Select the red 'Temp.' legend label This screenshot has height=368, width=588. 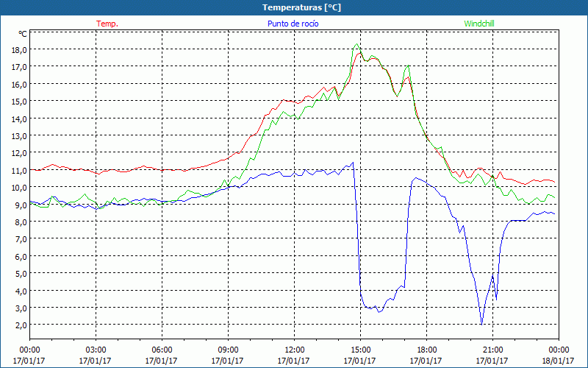[x=107, y=24]
